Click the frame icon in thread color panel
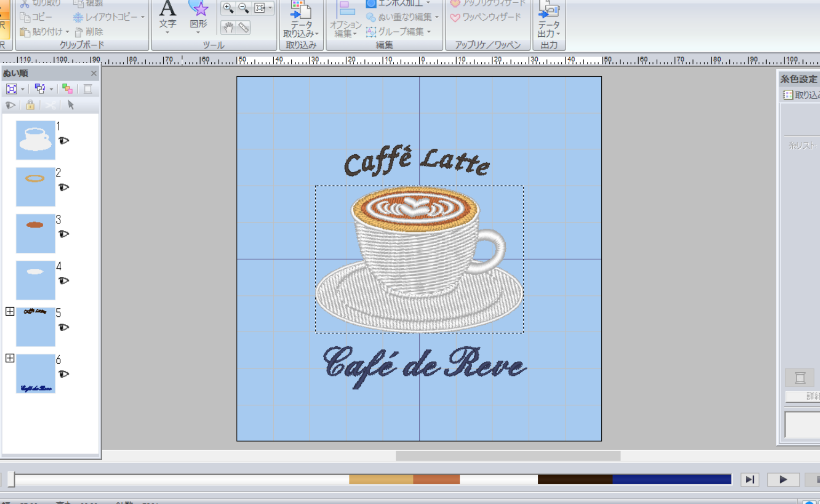The image size is (820, 504). coord(800,378)
